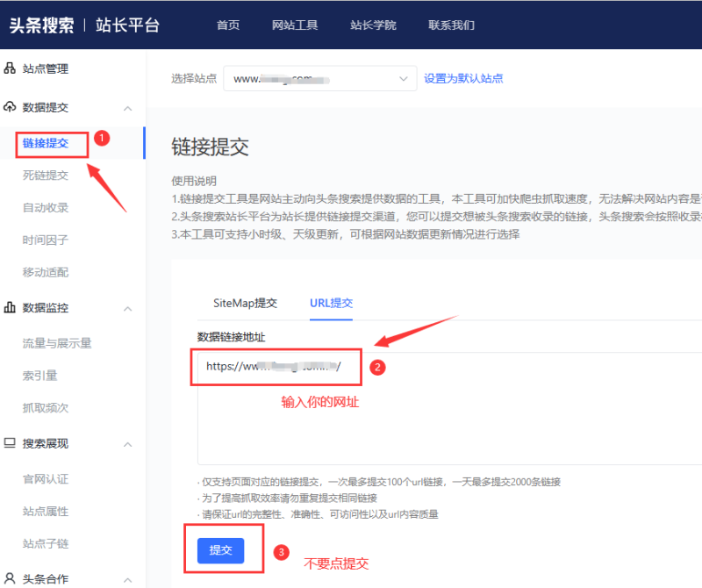
Task: Switch to the SiteMap提交 tab
Action: coord(246,302)
